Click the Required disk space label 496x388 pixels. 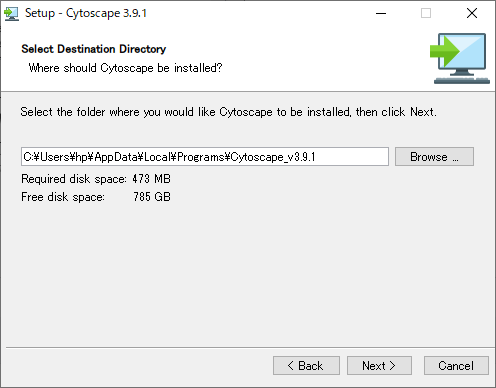74,179
